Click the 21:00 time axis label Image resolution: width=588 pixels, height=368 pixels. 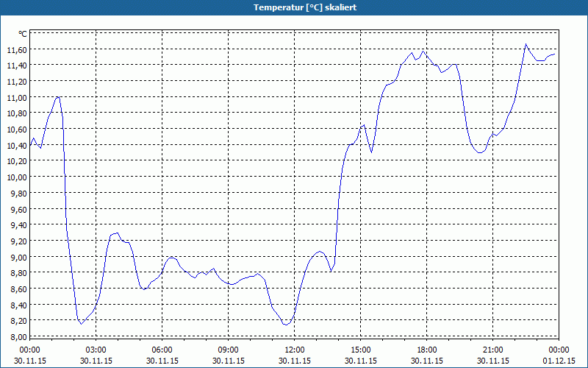tap(493, 350)
